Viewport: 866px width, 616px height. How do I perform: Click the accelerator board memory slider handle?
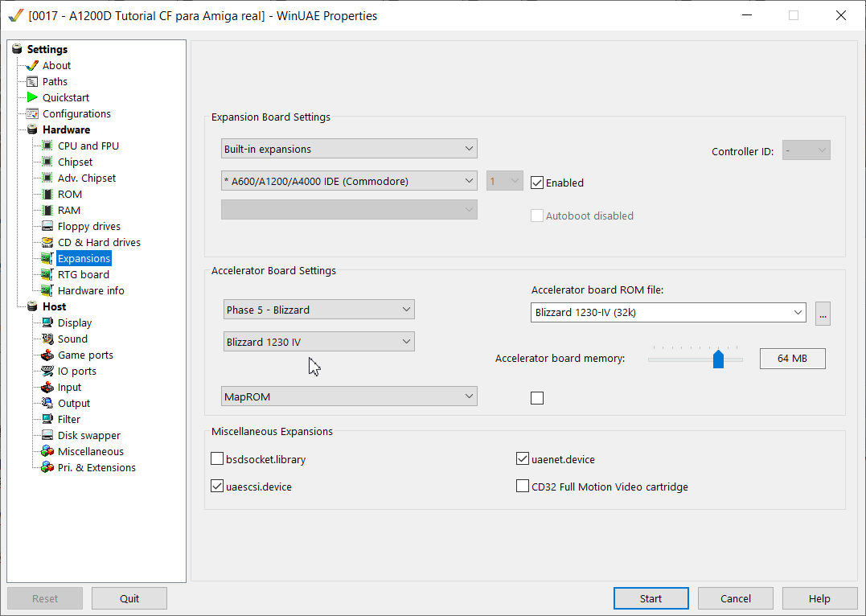pyautogui.click(x=718, y=359)
